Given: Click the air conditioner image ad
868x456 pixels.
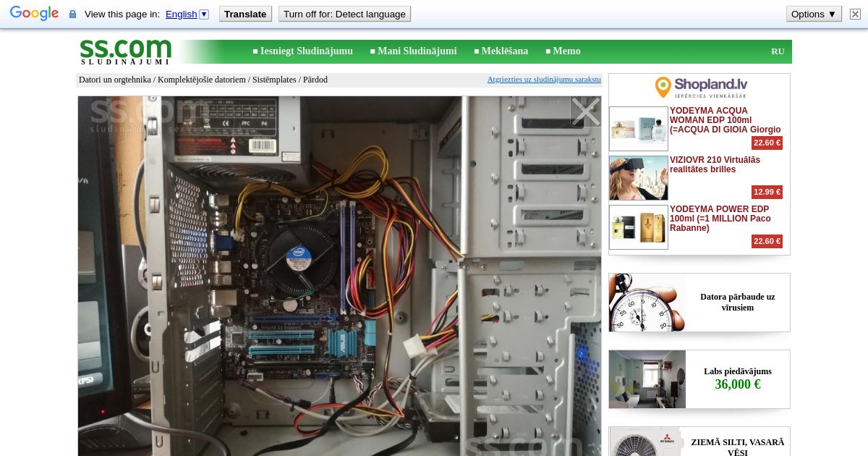Looking at the screenshot, I should pos(647,442).
